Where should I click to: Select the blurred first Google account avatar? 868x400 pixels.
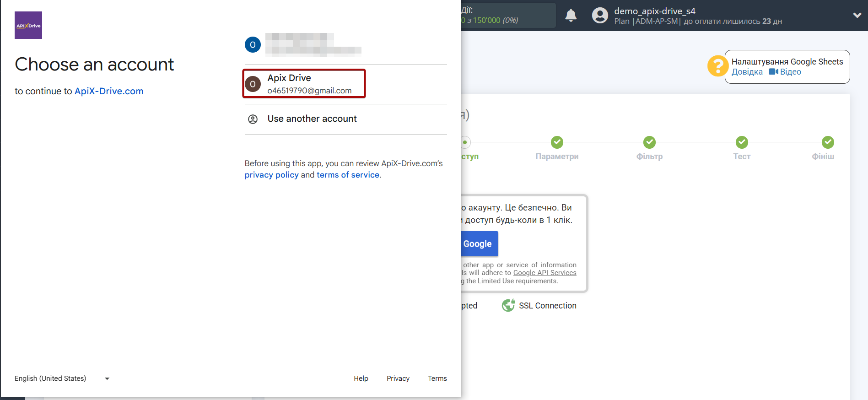[x=253, y=44]
